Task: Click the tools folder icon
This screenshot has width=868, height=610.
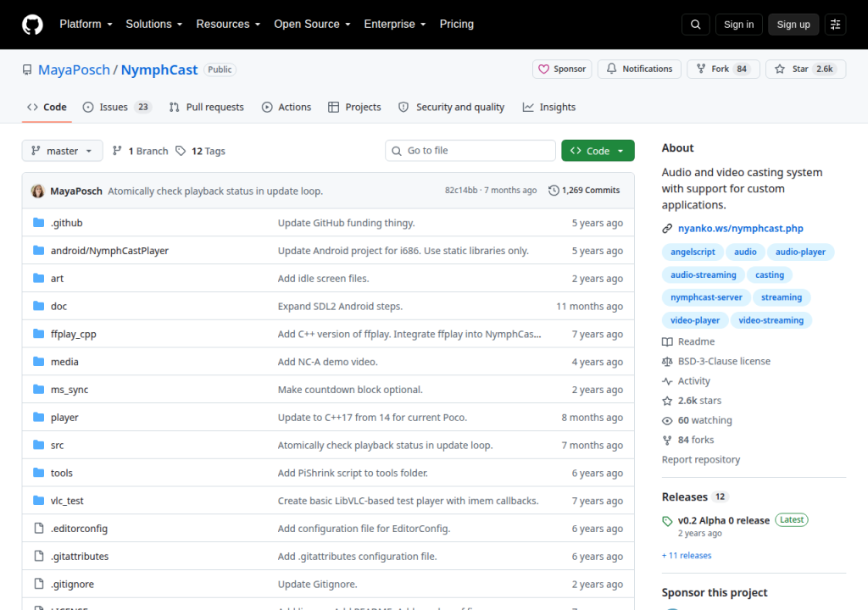Action: point(38,473)
